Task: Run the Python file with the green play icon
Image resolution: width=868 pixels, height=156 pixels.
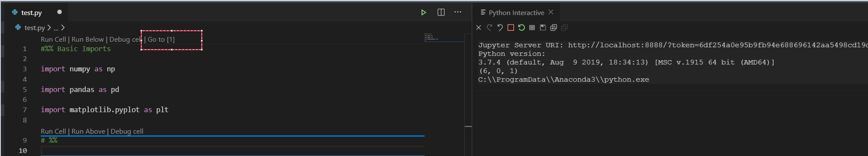Action: pyautogui.click(x=423, y=12)
